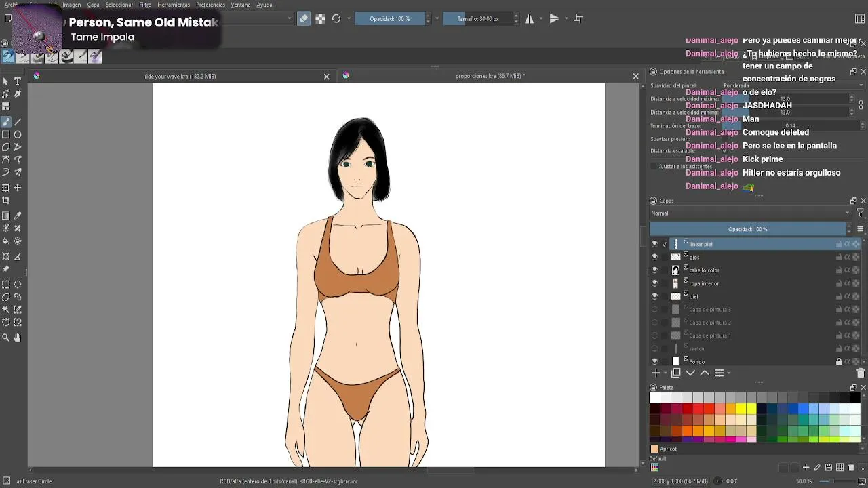Switch to the ride your wave.kra tab
The image size is (868, 488).
(180, 77)
